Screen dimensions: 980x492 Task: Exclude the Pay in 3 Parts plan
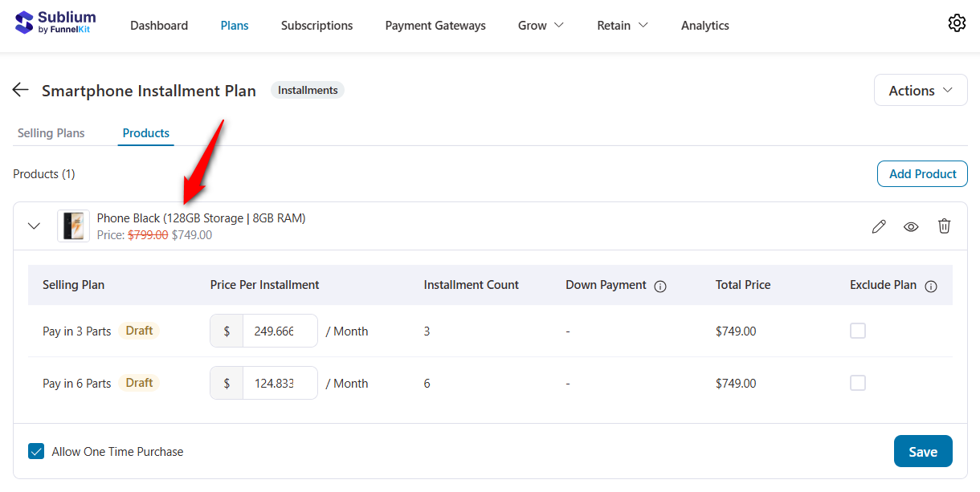pyautogui.click(x=858, y=330)
